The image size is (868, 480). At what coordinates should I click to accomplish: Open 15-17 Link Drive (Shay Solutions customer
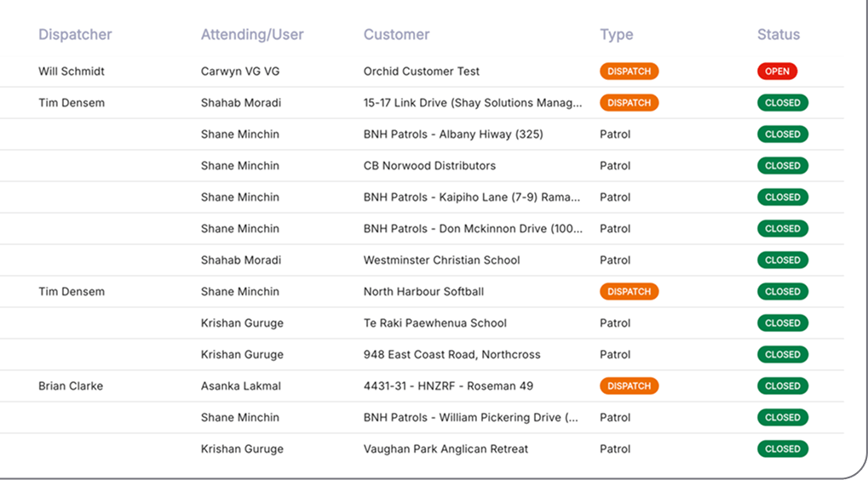pos(473,103)
